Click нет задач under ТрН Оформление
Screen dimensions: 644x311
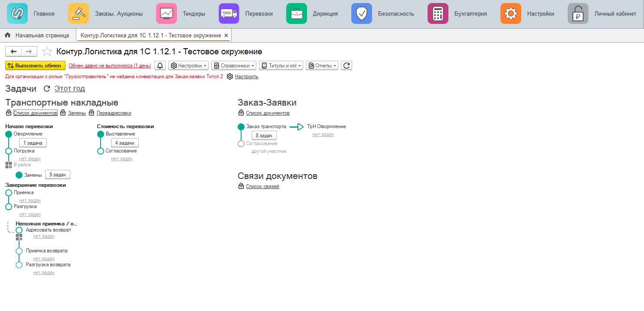coord(323,135)
